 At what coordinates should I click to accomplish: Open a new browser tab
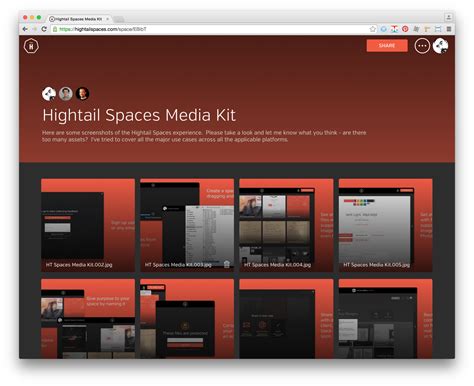tap(119, 19)
